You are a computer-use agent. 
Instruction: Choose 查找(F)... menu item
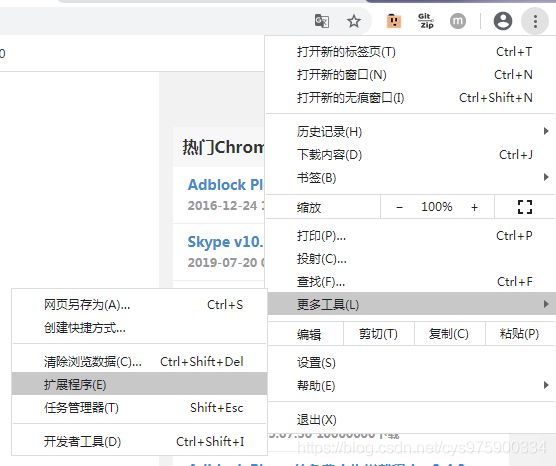click(410, 282)
